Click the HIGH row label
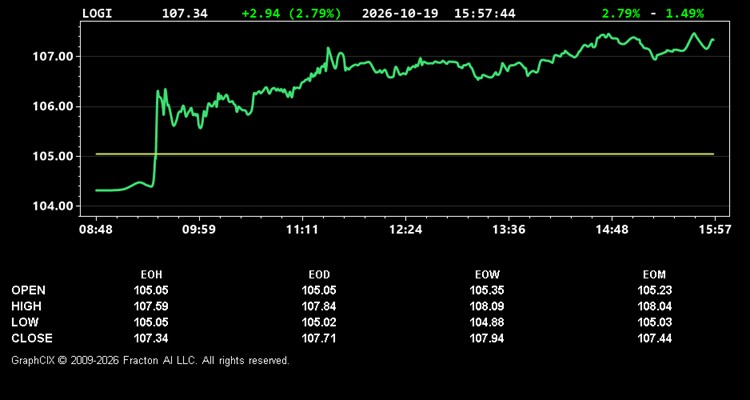Image resolution: width=750 pixels, height=400 pixels. [x=26, y=306]
